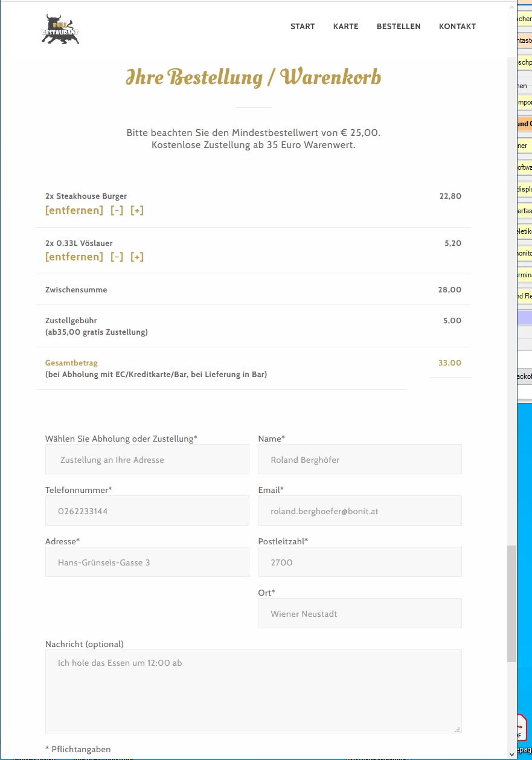Select the Gesamtbetrag value 33,00

tap(450, 363)
